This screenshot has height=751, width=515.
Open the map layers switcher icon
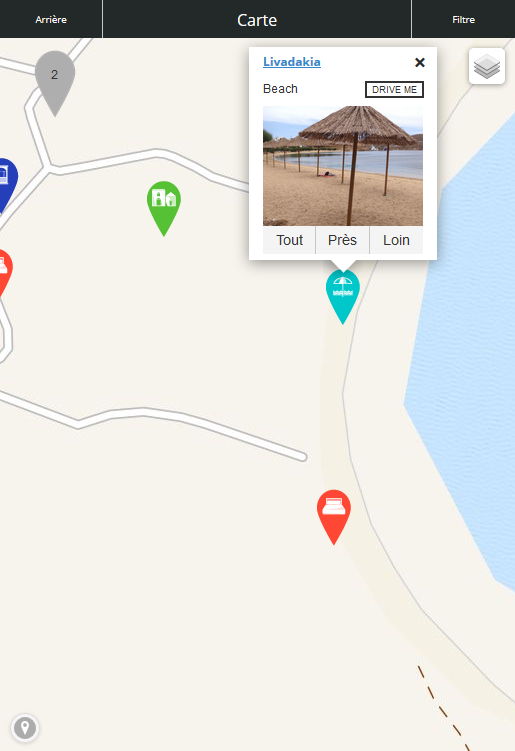pos(487,67)
